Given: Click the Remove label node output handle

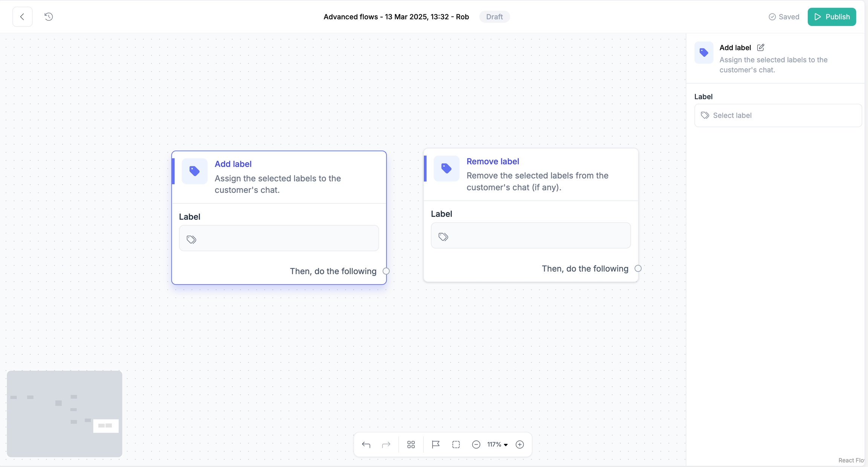Looking at the screenshot, I should (x=638, y=269).
